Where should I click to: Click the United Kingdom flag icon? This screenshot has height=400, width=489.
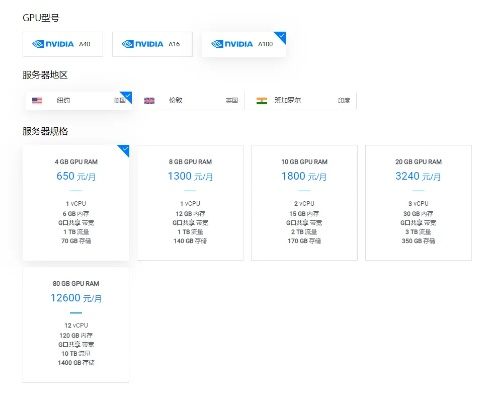[x=149, y=100]
